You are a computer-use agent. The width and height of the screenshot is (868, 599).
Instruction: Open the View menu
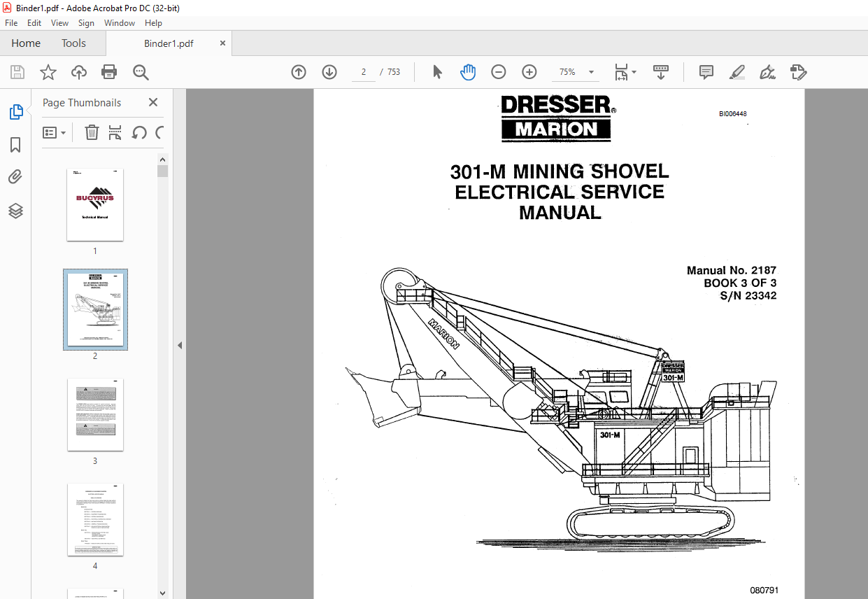tap(60, 23)
